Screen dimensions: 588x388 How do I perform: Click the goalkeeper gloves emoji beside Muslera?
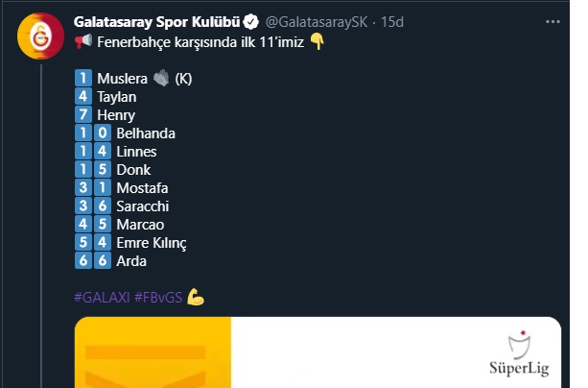[161, 79]
